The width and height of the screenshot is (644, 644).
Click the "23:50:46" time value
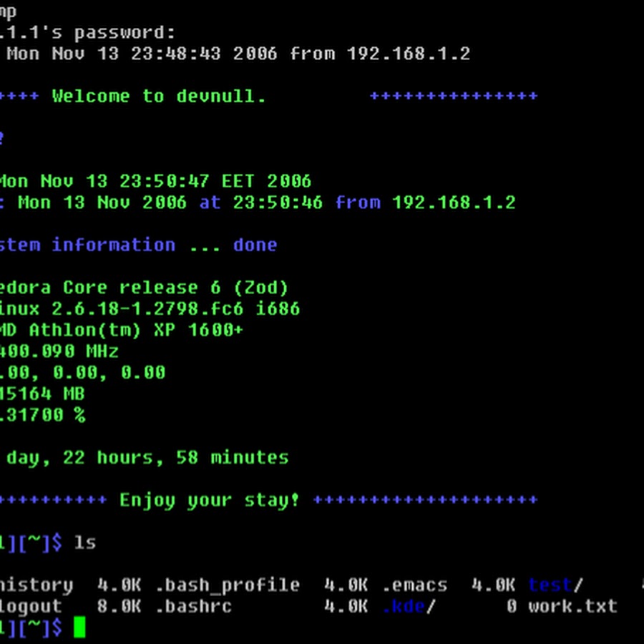[x=278, y=203]
